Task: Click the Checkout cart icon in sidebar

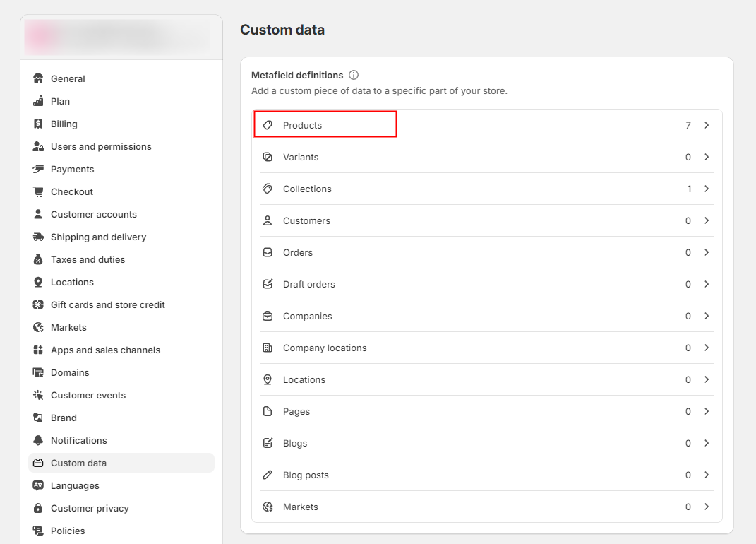Action: tap(38, 191)
